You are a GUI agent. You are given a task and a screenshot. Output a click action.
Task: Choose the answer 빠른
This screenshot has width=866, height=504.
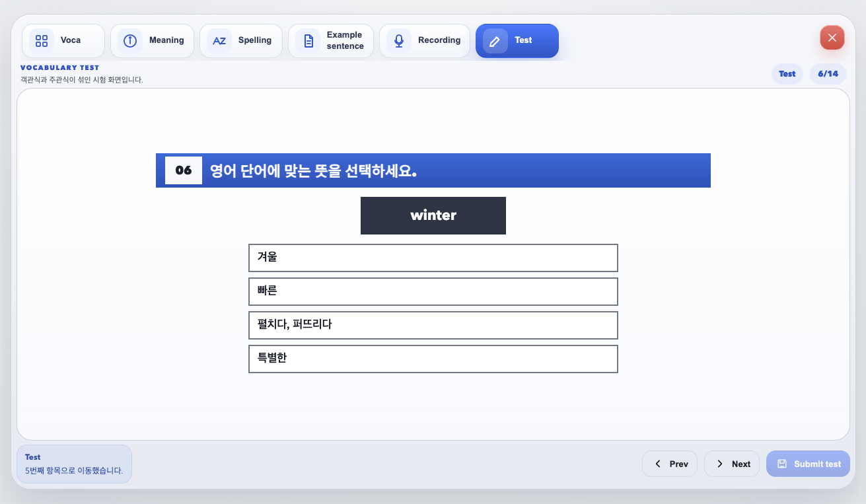433,291
